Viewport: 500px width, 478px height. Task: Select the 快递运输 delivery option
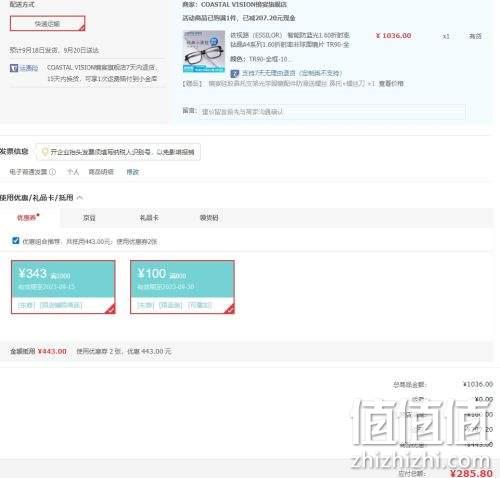click(47, 23)
